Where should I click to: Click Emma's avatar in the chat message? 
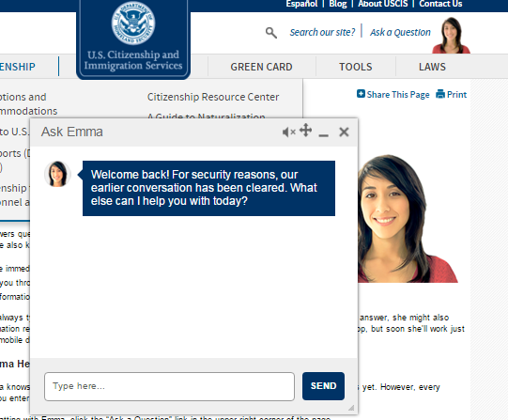[57, 174]
